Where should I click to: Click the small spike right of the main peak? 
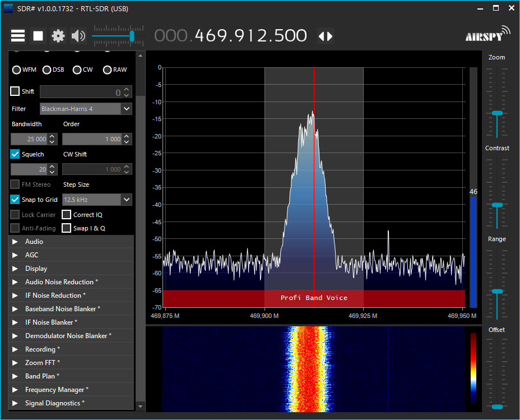(x=388, y=244)
